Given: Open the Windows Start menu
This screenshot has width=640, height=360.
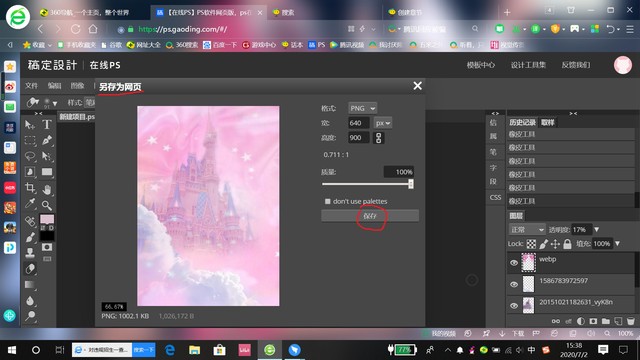Looking at the screenshot, I should tap(12, 350).
